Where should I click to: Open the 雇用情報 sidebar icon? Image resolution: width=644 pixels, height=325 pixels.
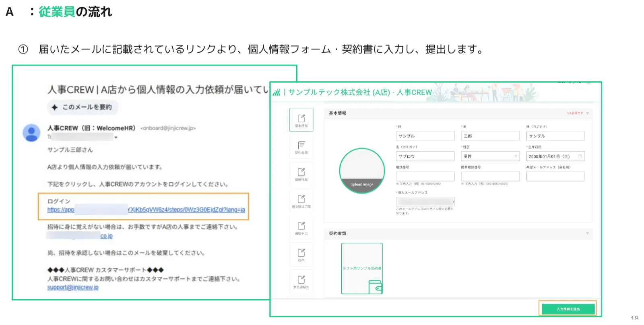[x=301, y=174]
